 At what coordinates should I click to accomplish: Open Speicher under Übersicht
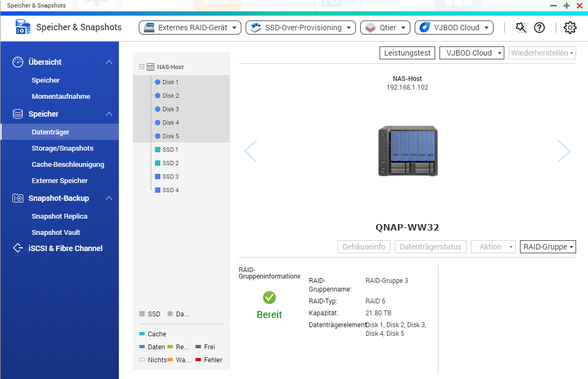click(x=46, y=80)
